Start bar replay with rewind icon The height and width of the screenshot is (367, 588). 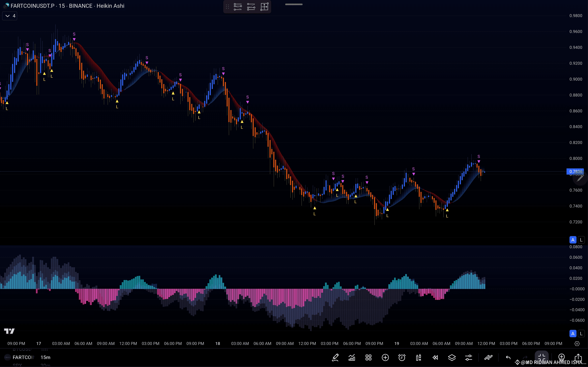click(x=435, y=357)
